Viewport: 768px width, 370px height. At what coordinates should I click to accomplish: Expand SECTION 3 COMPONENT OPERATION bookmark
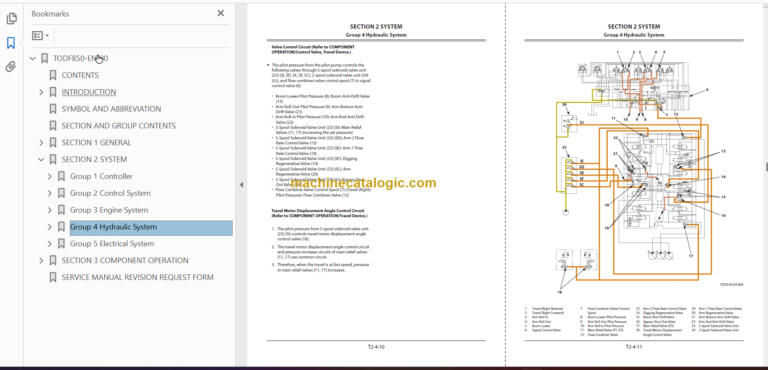[x=41, y=261]
